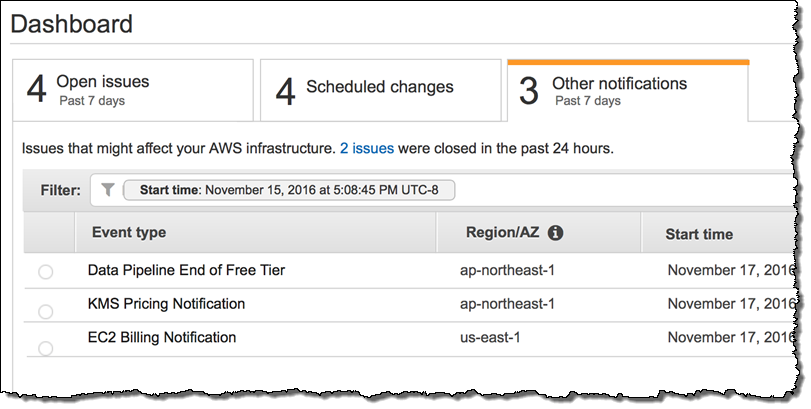The width and height of the screenshot is (811, 409).
Task: Open the Scheduled changes tab
Action: (x=380, y=90)
